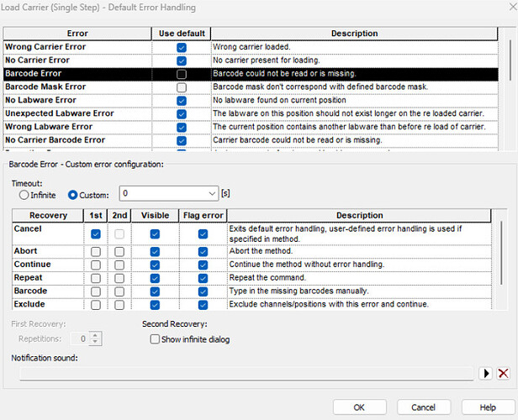Check 2nd recovery for Continue
This screenshot has height=420, width=518.
(119, 265)
